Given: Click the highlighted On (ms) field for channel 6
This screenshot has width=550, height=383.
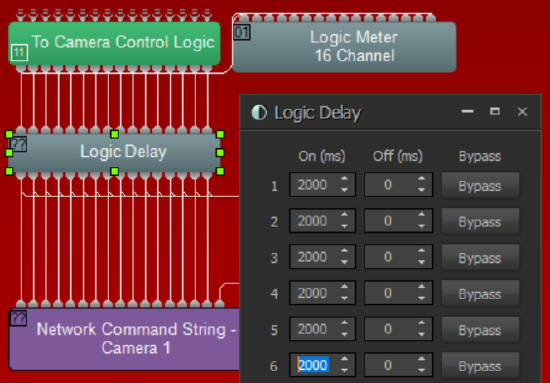Looking at the screenshot, I should pyautogui.click(x=322, y=365).
